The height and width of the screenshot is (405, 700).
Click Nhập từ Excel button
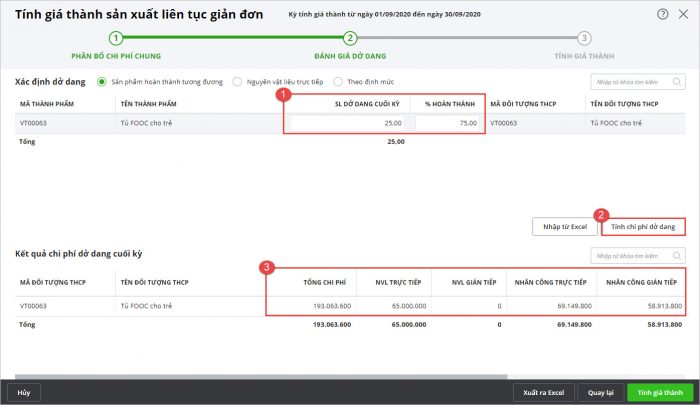point(565,227)
